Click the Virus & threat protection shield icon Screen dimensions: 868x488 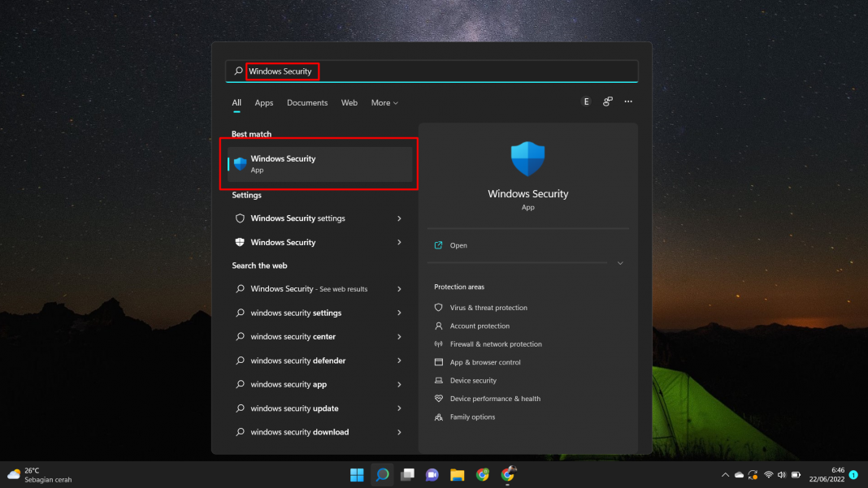[439, 308]
